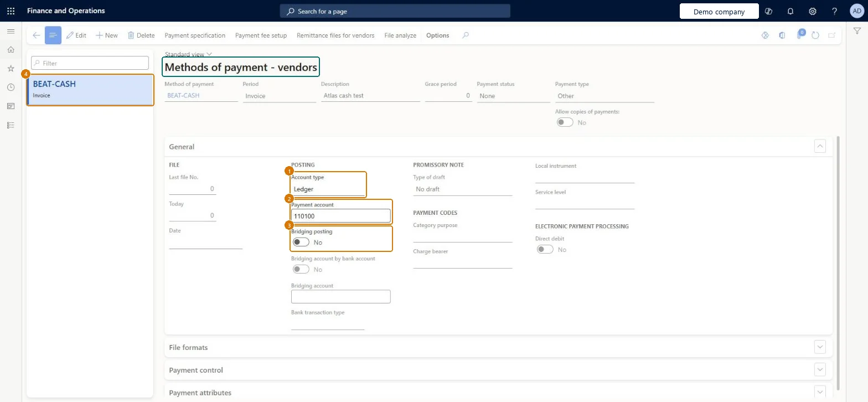
Task: Expand the navigation pane hamburger menu
Action: [x=11, y=32]
